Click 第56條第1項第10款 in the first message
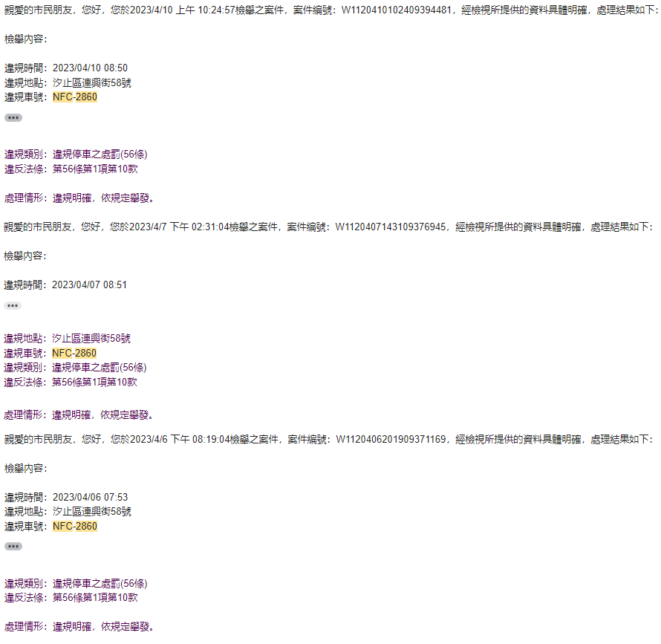This screenshot has height=644, width=661. point(95,169)
